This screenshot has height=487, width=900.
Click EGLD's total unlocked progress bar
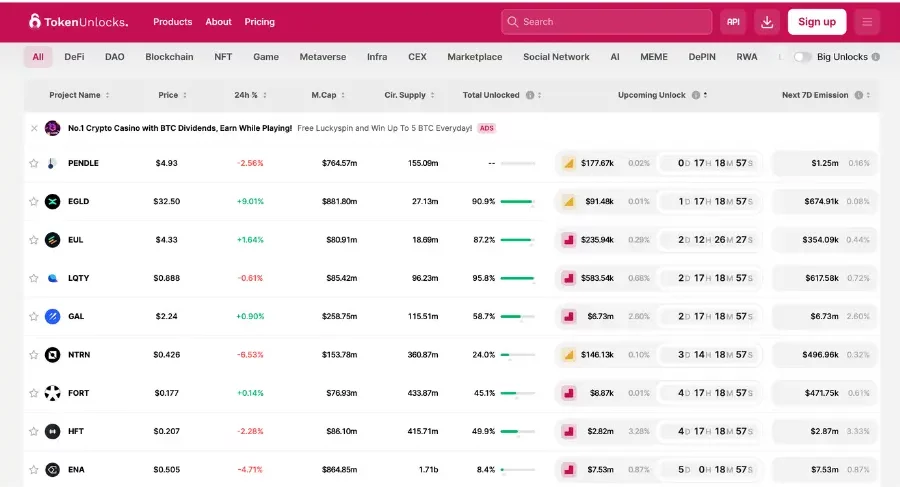coord(517,202)
